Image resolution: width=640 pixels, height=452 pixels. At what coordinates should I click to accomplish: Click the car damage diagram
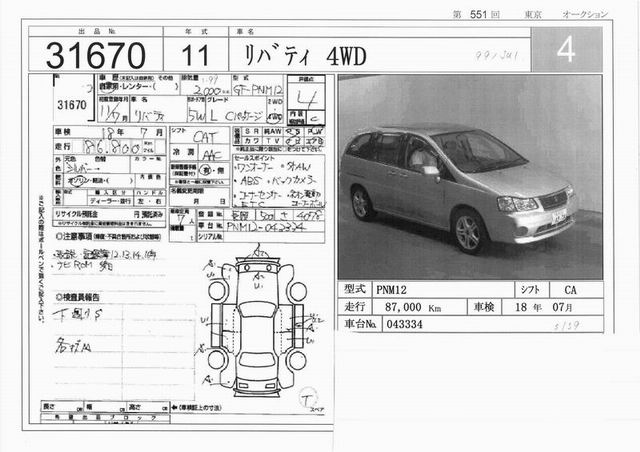coord(259,323)
